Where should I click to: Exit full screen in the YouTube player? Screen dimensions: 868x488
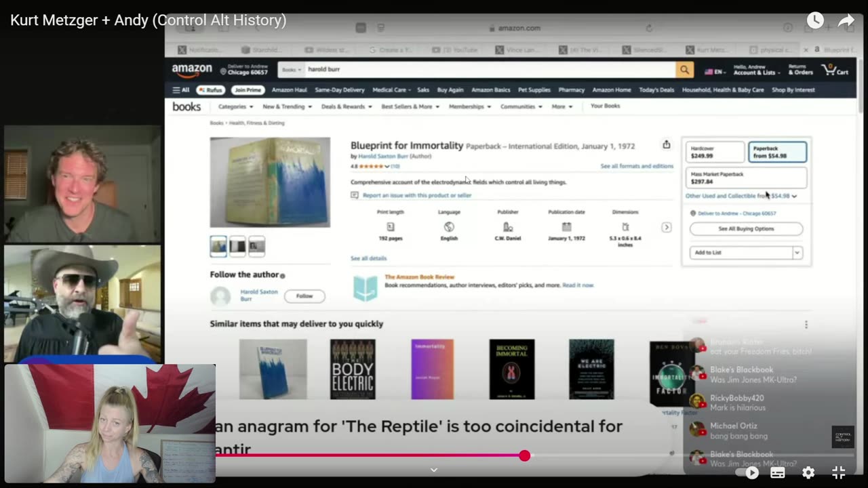pos(839,472)
